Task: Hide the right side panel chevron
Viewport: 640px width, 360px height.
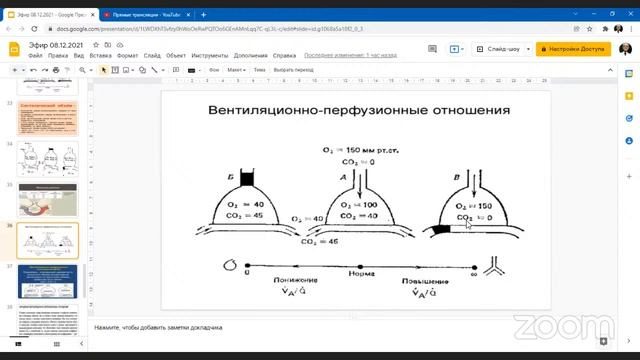Action: (x=629, y=341)
